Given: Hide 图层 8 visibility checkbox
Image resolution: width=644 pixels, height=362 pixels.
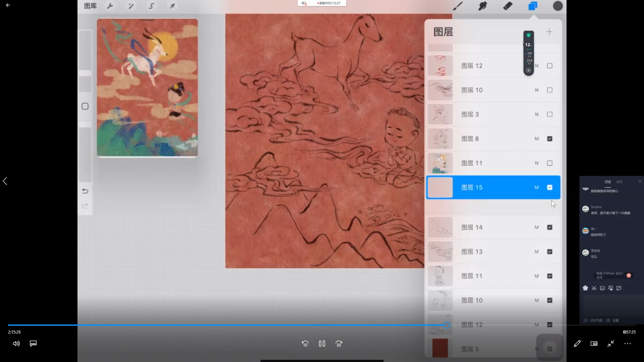Looking at the screenshot, I should 549,139.
